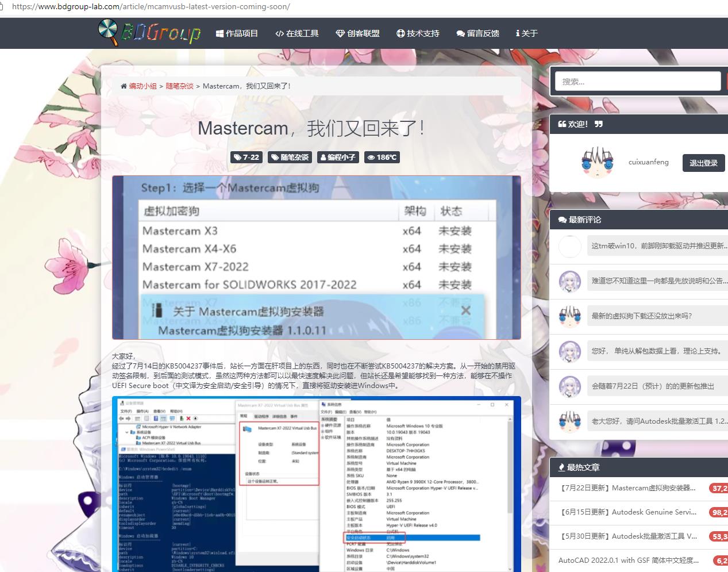Click the 7-22 date tag

point(246,157)
